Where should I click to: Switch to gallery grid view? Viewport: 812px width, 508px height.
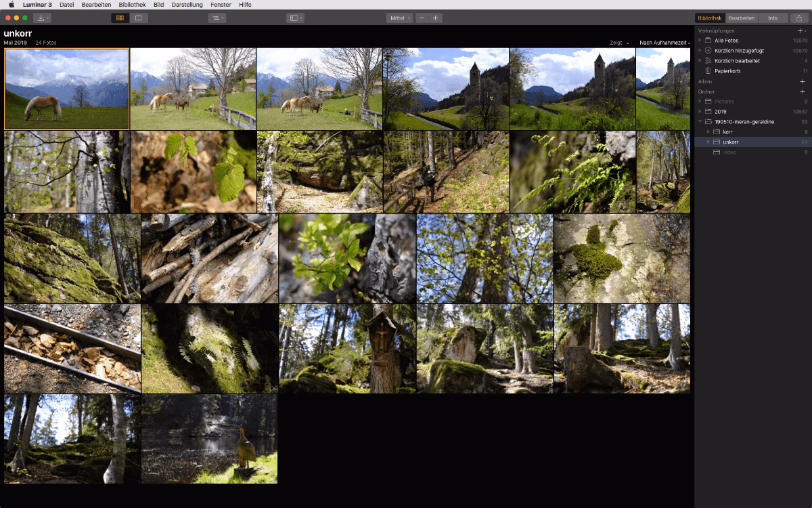pyautogui.click(x=120, y=18)
